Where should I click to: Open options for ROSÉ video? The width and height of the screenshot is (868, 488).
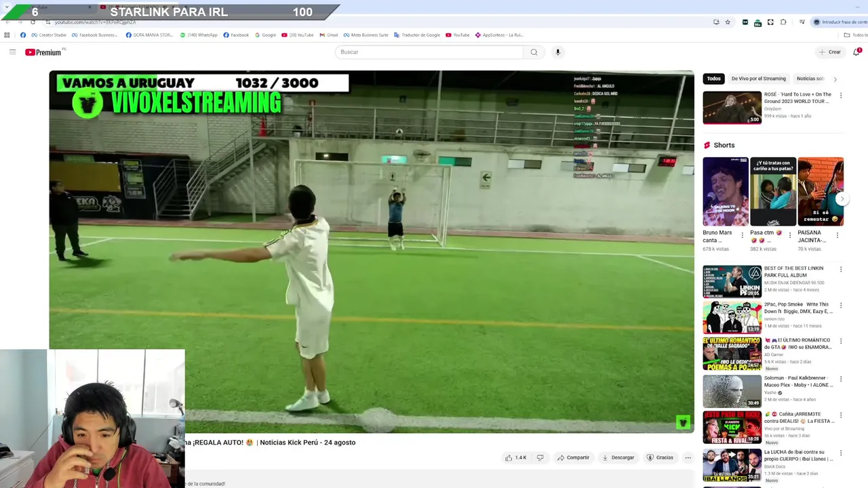(841, 96)
